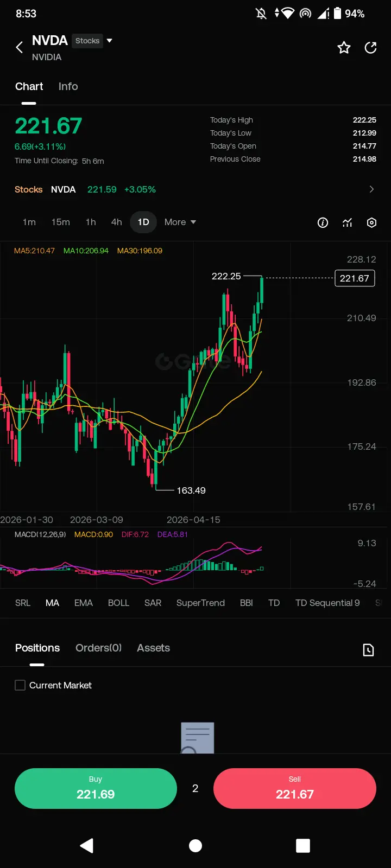391x868 pixels.
Task: Select the SAR indicator
Action: click(x=153, y=603)
